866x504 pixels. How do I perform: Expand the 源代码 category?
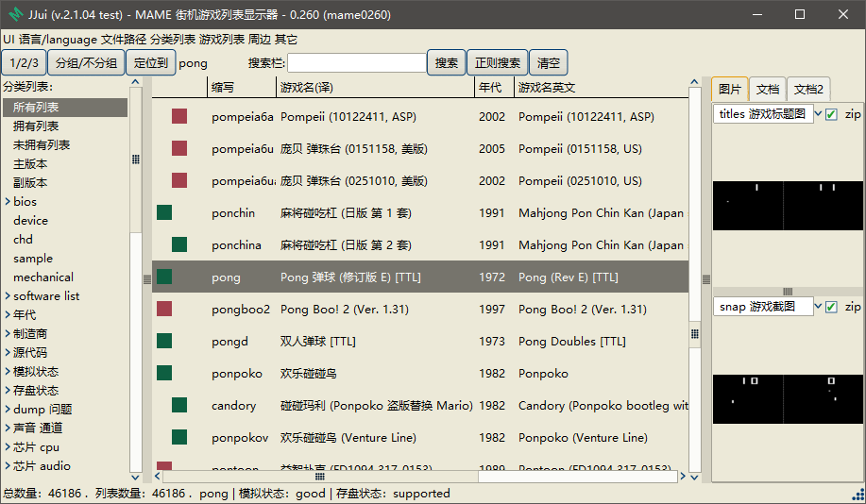pyautogui.click(x=8, y=352)
